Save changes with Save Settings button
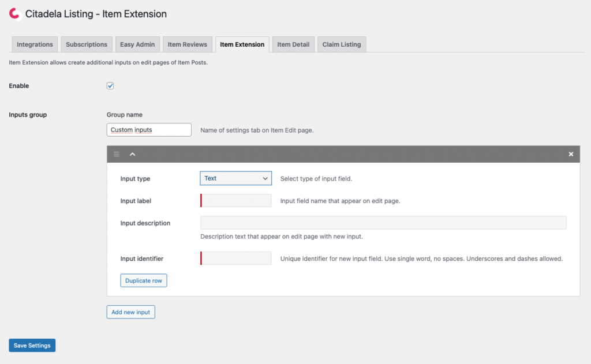This screenshot has width=591, height=364. [x=32, y=346]
